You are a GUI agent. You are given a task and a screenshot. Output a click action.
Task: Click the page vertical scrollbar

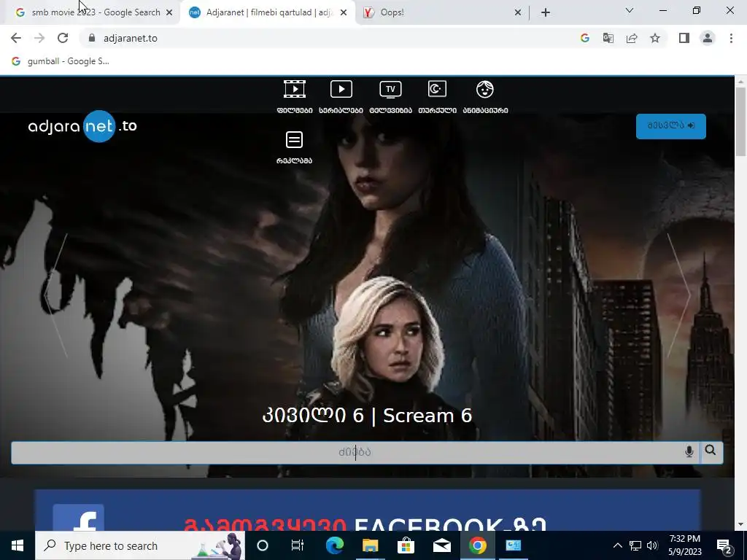click(x=740, y=122)
